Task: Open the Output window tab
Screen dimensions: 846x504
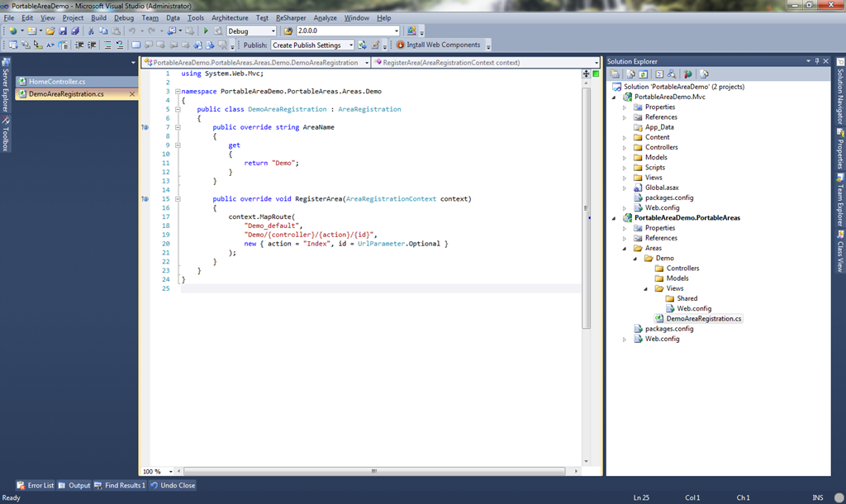Action: [x=74, y=485]
